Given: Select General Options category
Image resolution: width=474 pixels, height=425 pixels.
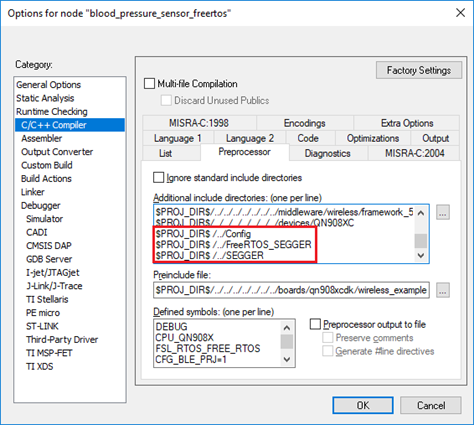Looking at the screenshot, I should [x=48, y=85].
